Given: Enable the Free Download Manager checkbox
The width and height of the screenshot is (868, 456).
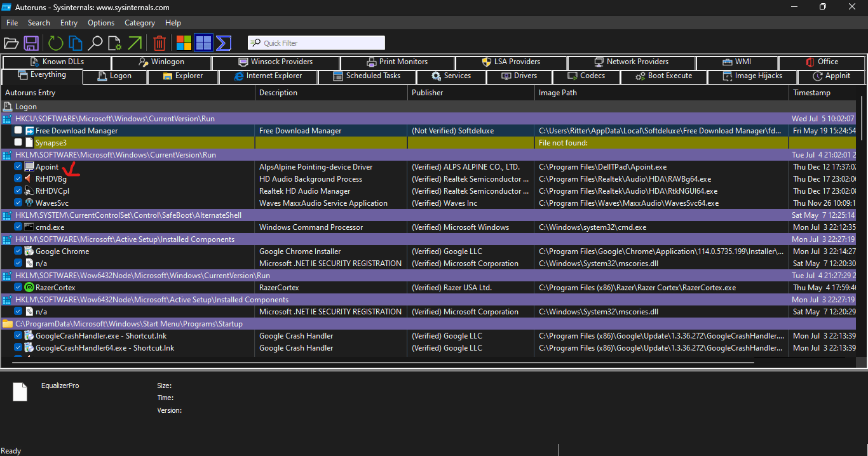Looking at the screenshot, I should point(18,131).
